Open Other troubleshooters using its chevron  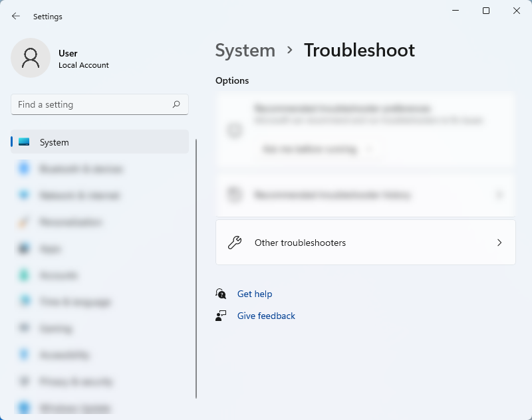tap(499, 243)
